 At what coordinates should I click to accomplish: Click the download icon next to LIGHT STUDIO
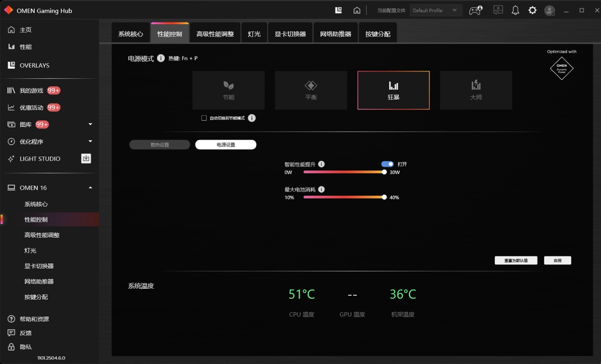[x=86, y=158]
